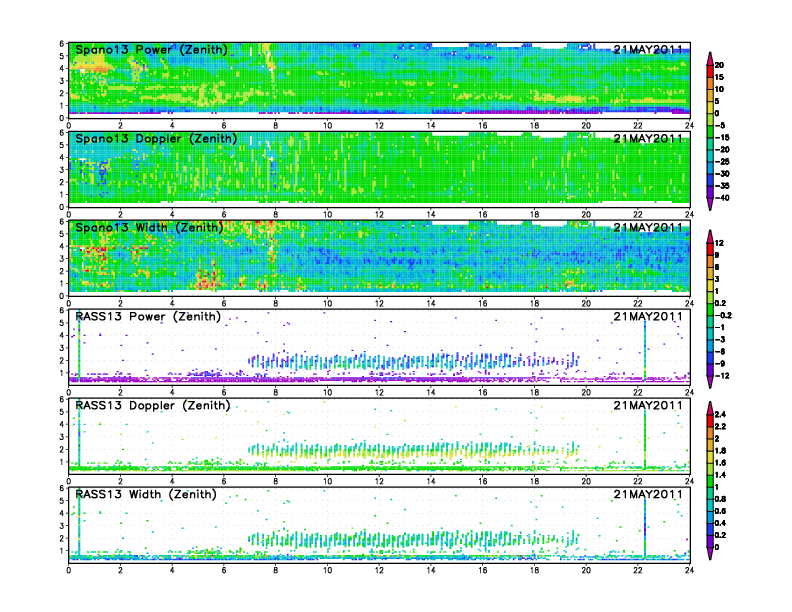Click the "0.4" label on the bottom colorbar
Image resolution: width=792 pixels, height=612 pixels.
click(x=720, y=523)
